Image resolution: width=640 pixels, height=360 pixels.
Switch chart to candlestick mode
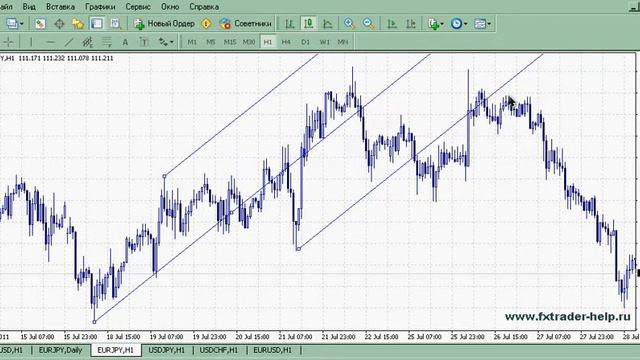(x=309, y=24)
